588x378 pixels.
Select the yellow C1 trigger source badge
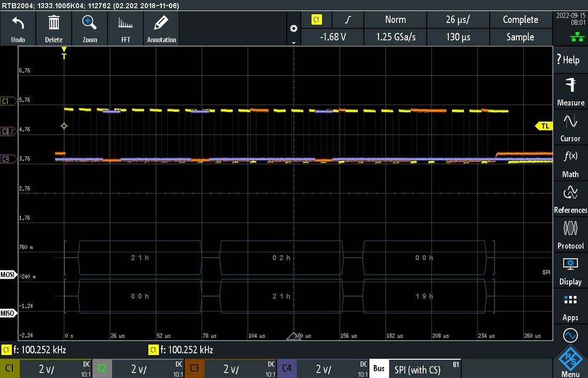(x=317, y=19)
